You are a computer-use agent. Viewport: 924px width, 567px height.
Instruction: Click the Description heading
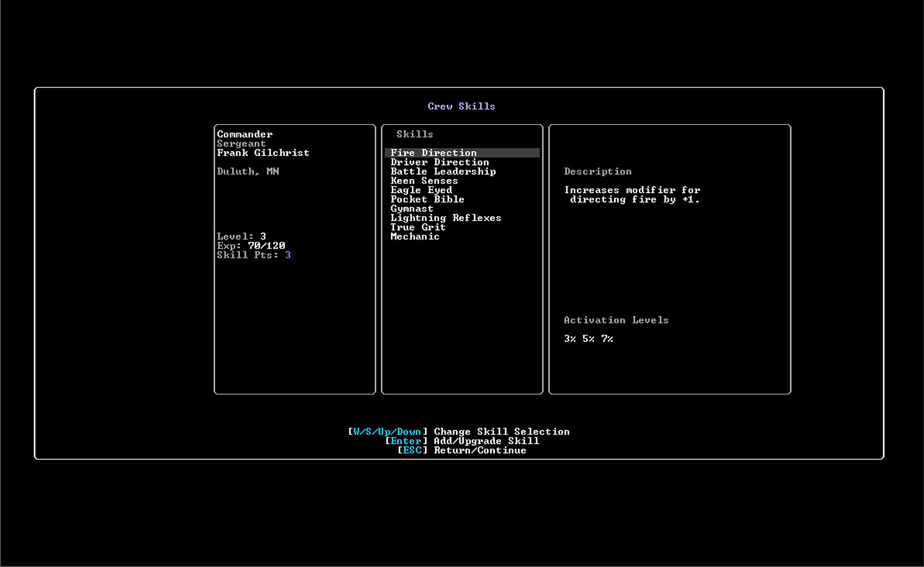(598, 172)
